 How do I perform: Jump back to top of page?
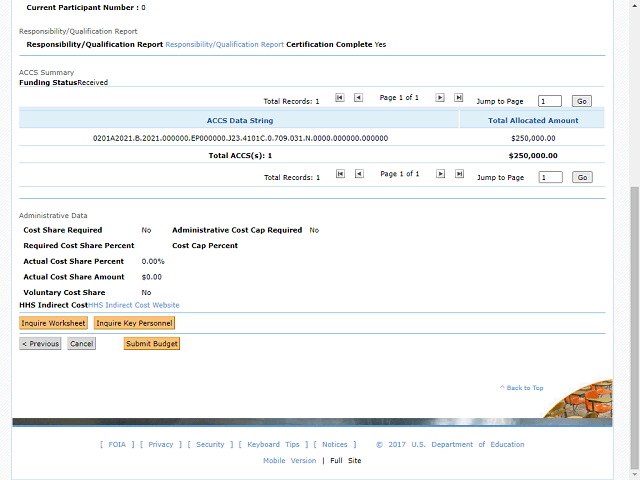tap(524, 388)
